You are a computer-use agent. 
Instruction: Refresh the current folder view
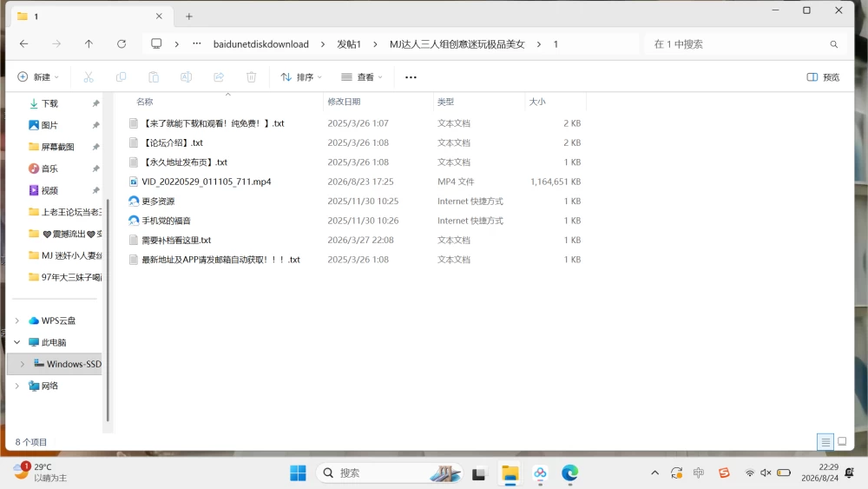[122, 43]
